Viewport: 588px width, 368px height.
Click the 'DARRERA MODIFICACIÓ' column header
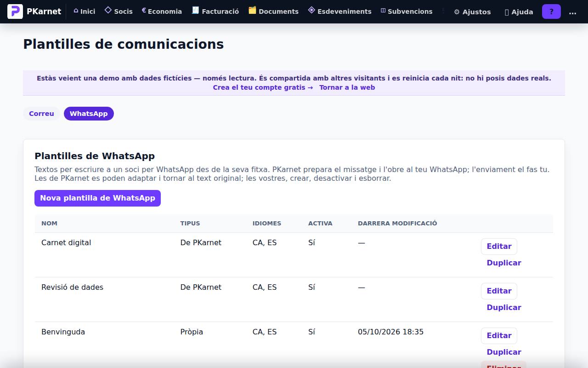[397, 224]
